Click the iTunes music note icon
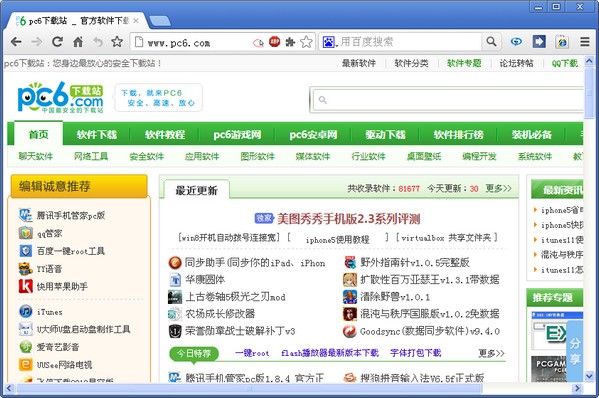This screenshot has width=599, height=398. [x=25, y=311]
